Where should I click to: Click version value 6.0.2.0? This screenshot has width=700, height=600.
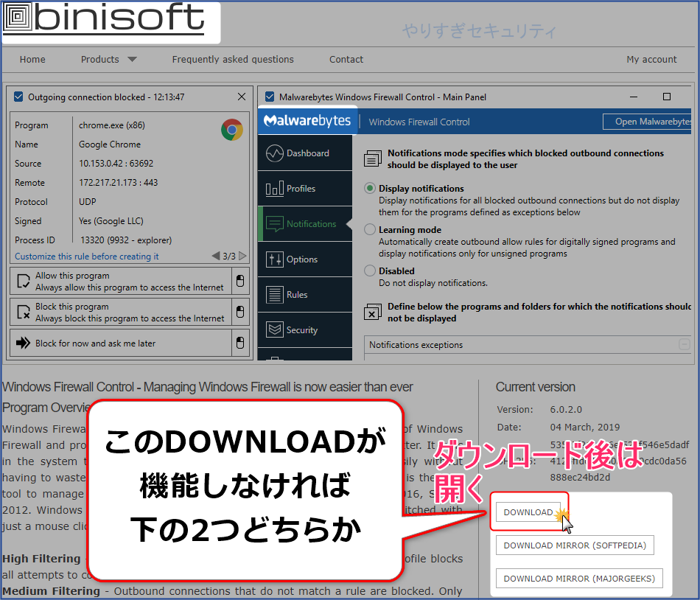(x=566, y=409)
